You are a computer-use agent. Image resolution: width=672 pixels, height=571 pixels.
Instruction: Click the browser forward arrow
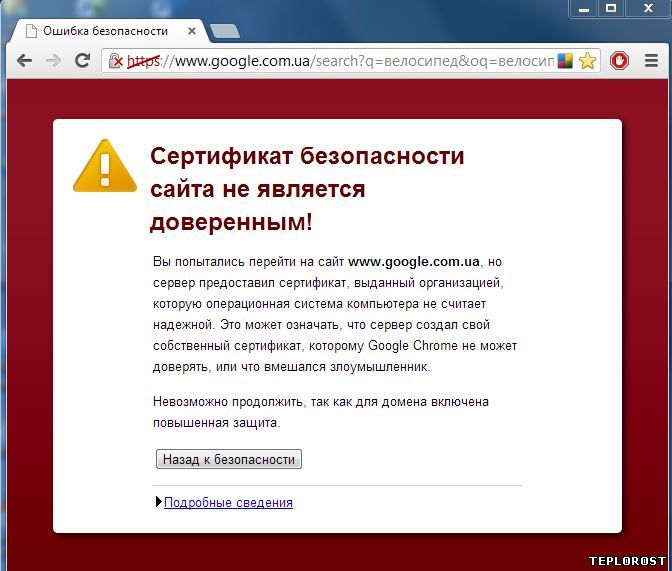[x=54, y=61]
